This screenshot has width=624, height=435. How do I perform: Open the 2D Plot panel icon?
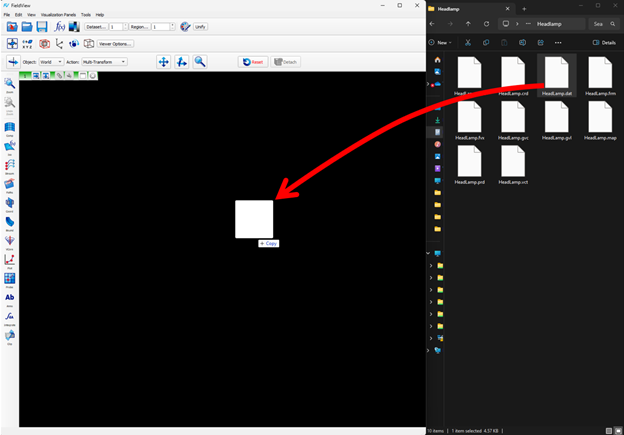(x=10, y=260)
